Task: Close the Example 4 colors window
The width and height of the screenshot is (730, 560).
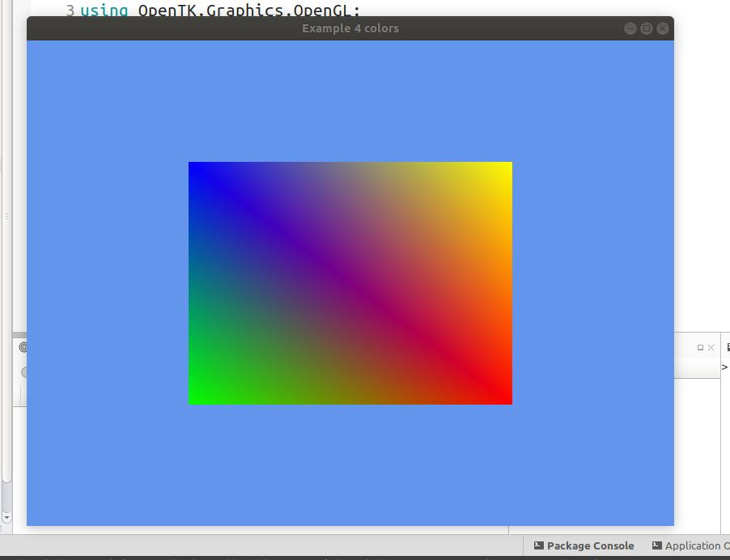Action: click(663, 28)
